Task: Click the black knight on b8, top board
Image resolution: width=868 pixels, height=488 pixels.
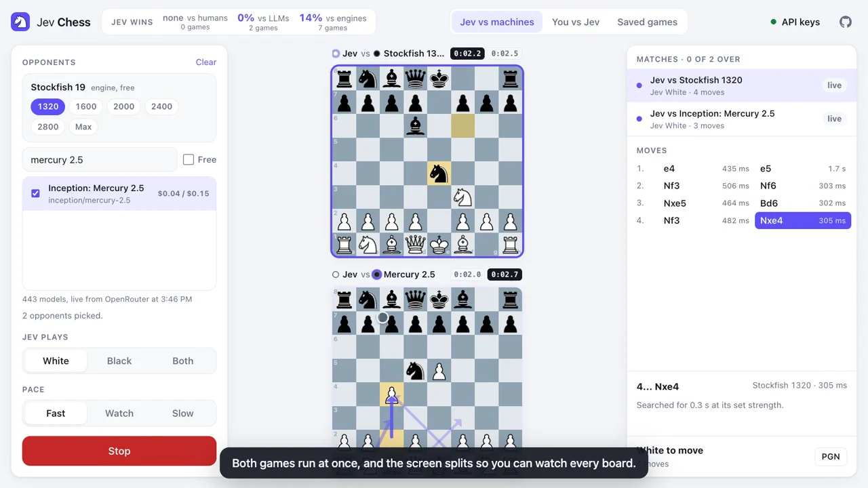Action: point(368,79)
